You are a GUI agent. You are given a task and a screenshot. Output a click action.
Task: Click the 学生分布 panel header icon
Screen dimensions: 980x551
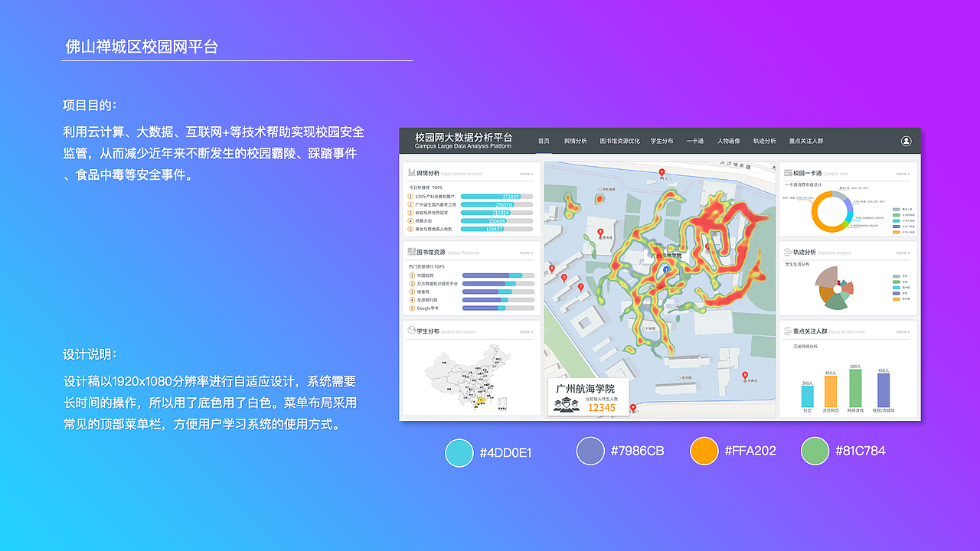[411, 329]
